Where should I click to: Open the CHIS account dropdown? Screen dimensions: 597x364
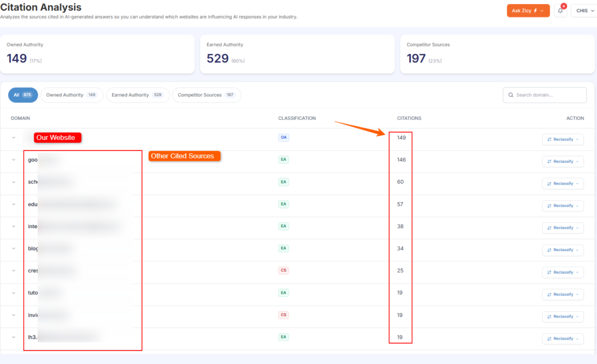(x=583, y=10)
